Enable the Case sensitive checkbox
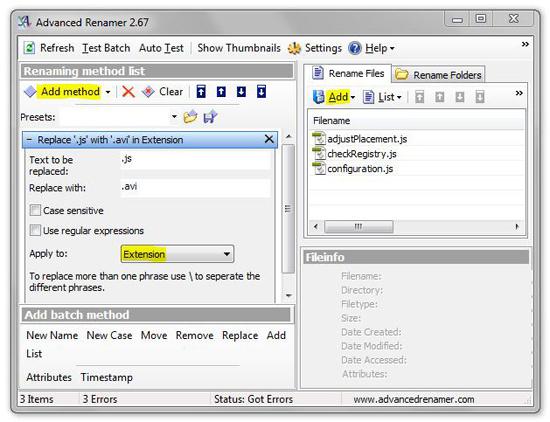Image resolution: width=550 pixels, height=422 pixels. pyautogui.click(x=35, y=210)
